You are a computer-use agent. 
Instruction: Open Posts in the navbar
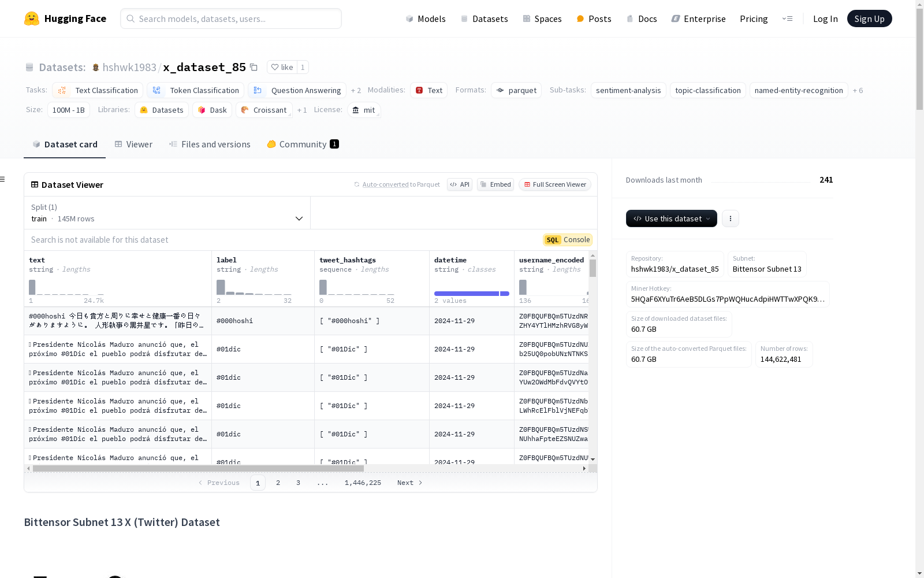594,18
